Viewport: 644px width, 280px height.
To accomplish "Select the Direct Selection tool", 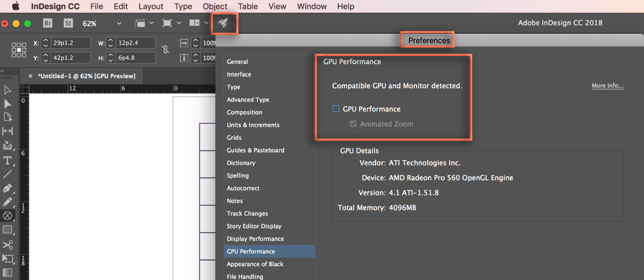I will tap(7, 104).
